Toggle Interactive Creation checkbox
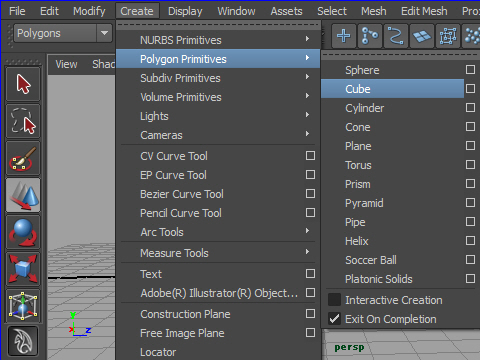The height and width of the screenshot is (360, 480). (x=334, y=300)
